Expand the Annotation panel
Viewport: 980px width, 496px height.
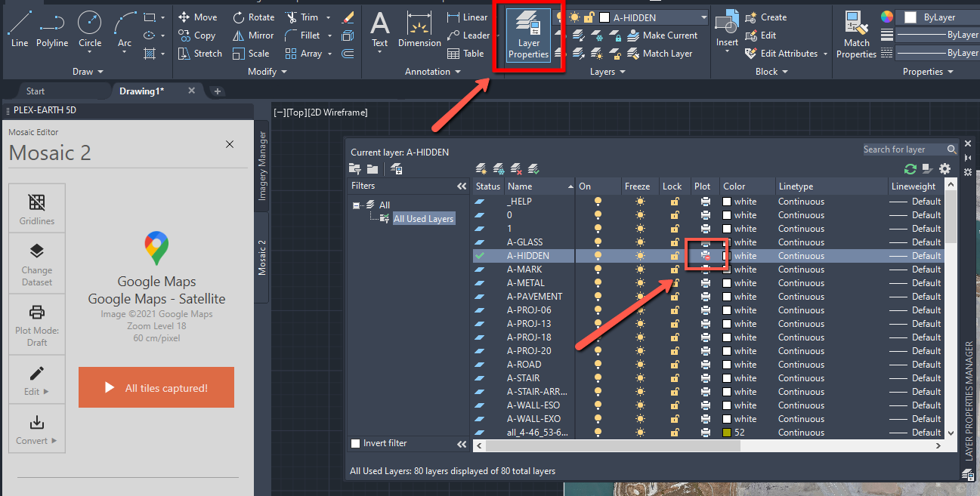pos(432,72)
